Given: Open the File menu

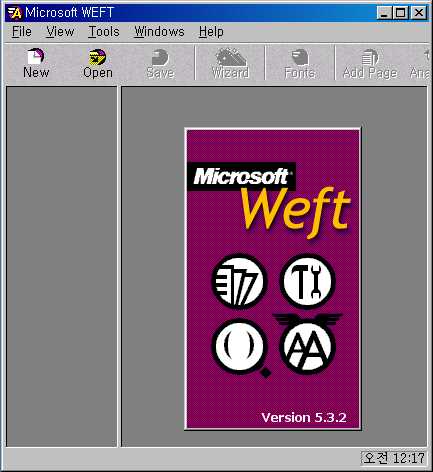Looking at the screenshot, I should click(x=22, y=32).
